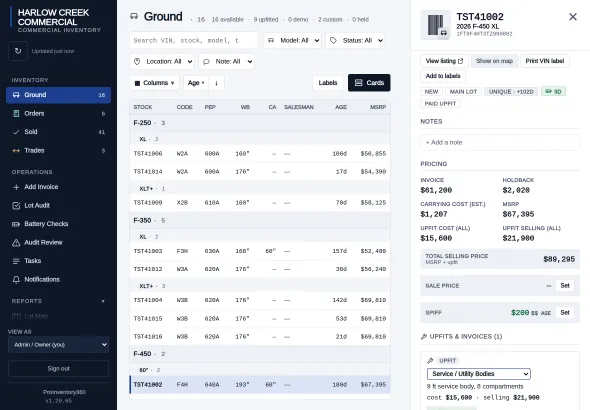Click the Sign out button
This screenshot has width=590, height=410.
(58, 369)
